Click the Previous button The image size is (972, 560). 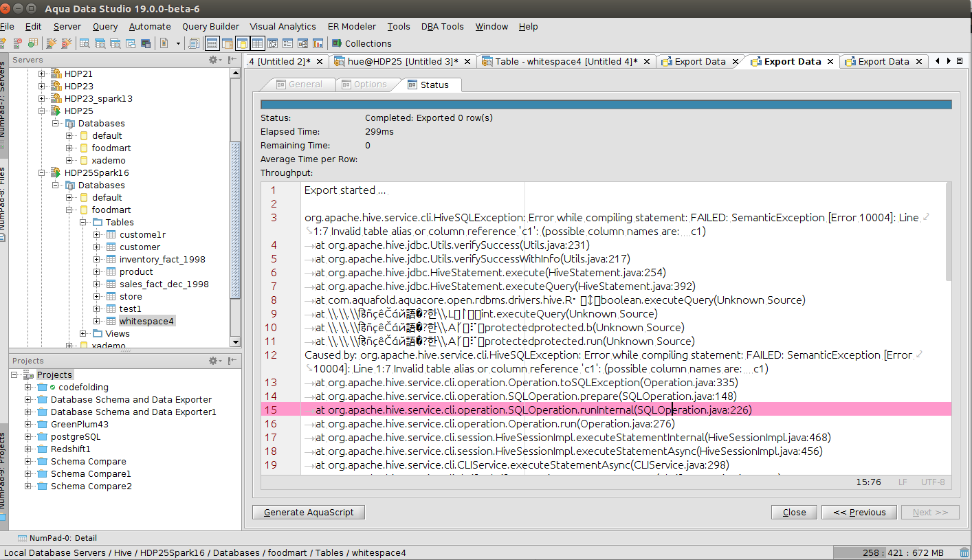[x=859, y=512]
